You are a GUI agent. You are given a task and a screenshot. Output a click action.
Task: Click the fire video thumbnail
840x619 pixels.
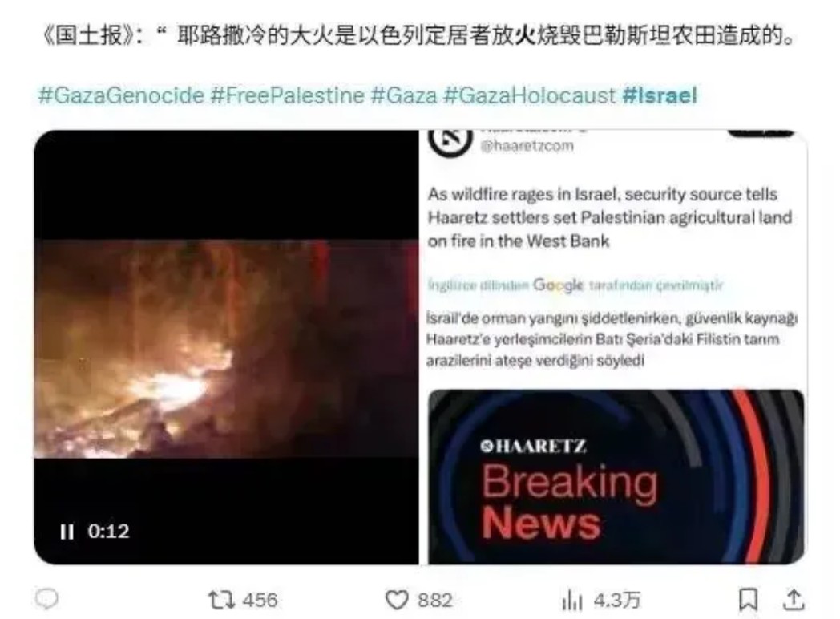(x=226, y=347)
